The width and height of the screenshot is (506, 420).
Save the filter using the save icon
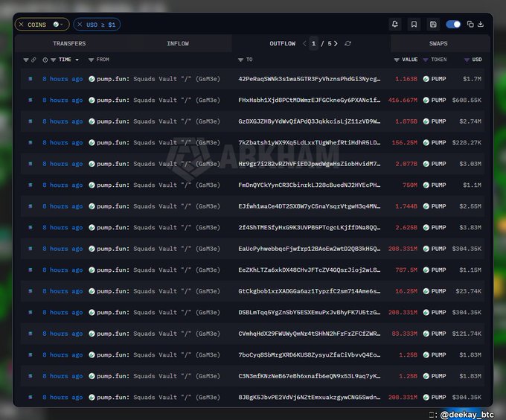pos(433,25)
